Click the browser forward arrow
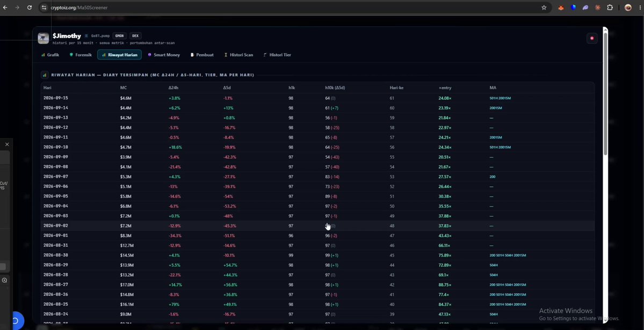The image size is (644, 330). (17, 8)
